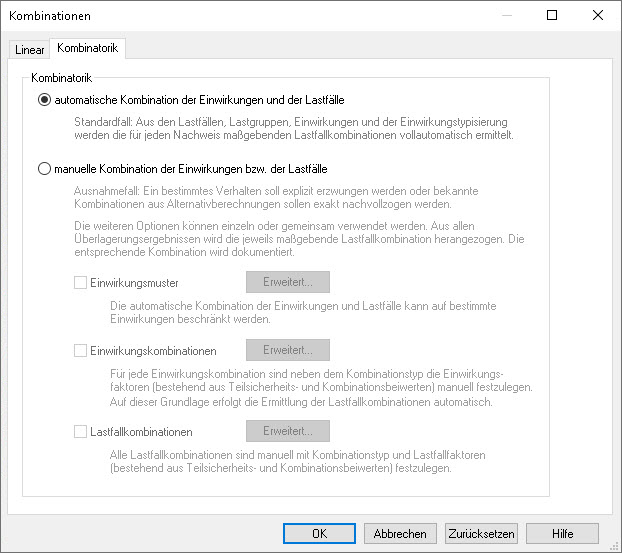
Task: Click the Abbrechen button
Action: (x=400, y=534)
